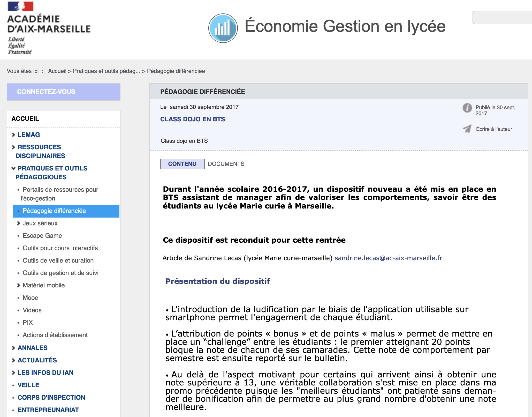Collapse Pratiques et Outils Pédagogiques chevron

tap(13, 168)
